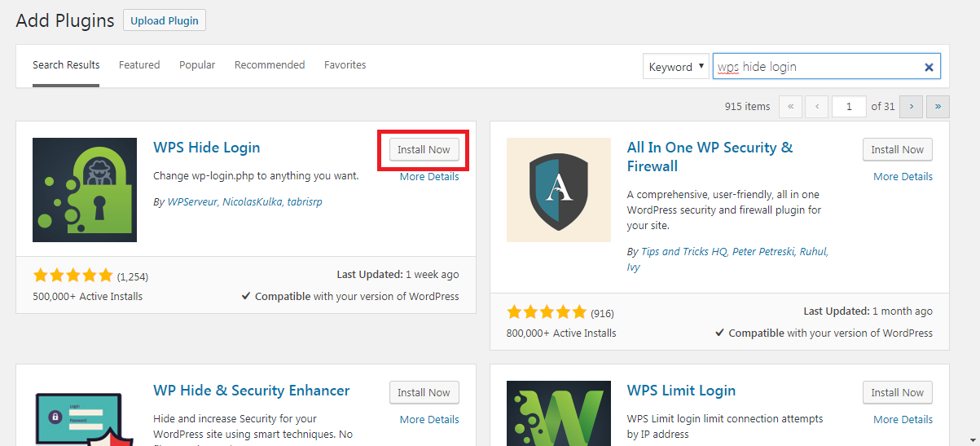Go to the previous results page
Image resolution: width=980 pixels, height=446 pixels.
click(817, 106)
